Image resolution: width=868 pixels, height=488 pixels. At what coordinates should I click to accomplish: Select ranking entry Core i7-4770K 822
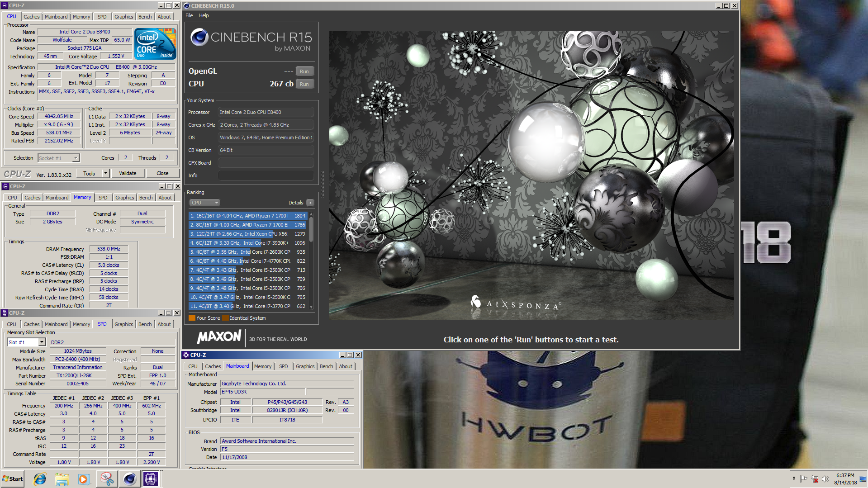click(x=248, y=261)
